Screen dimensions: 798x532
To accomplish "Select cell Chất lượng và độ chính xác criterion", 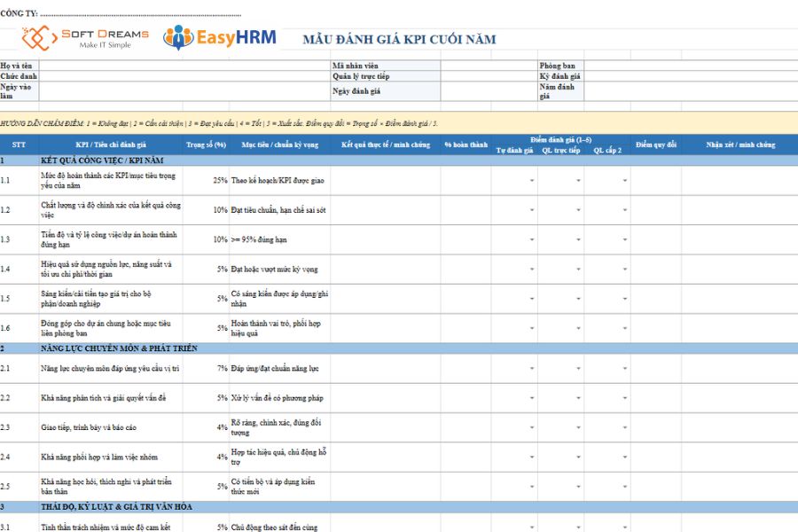I will (x=111, y=210).
